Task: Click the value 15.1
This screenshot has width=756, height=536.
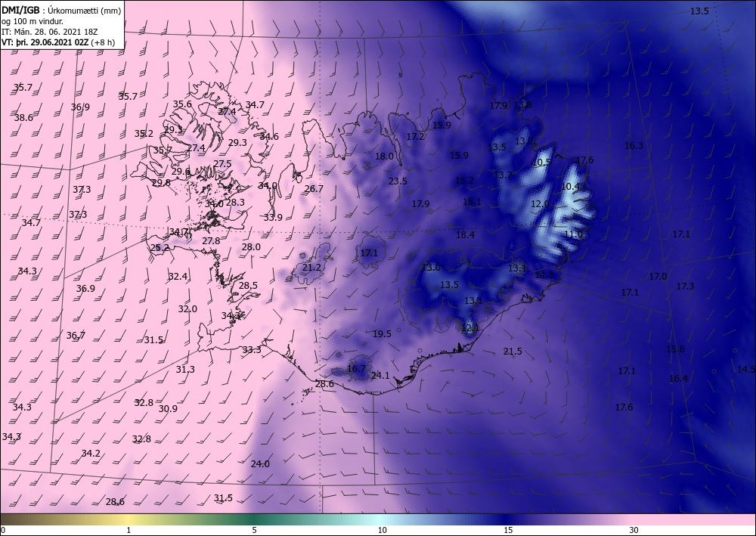Action: coord(472,202)
